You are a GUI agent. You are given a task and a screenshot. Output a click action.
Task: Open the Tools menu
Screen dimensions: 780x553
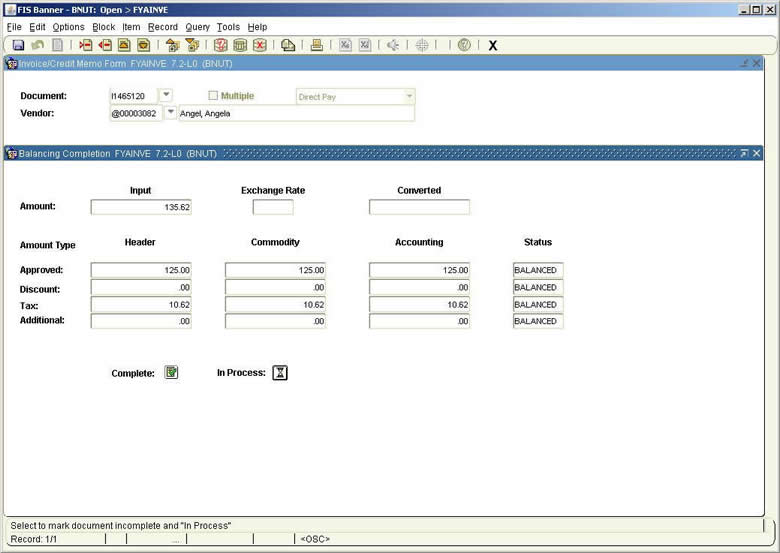[228, 27]
